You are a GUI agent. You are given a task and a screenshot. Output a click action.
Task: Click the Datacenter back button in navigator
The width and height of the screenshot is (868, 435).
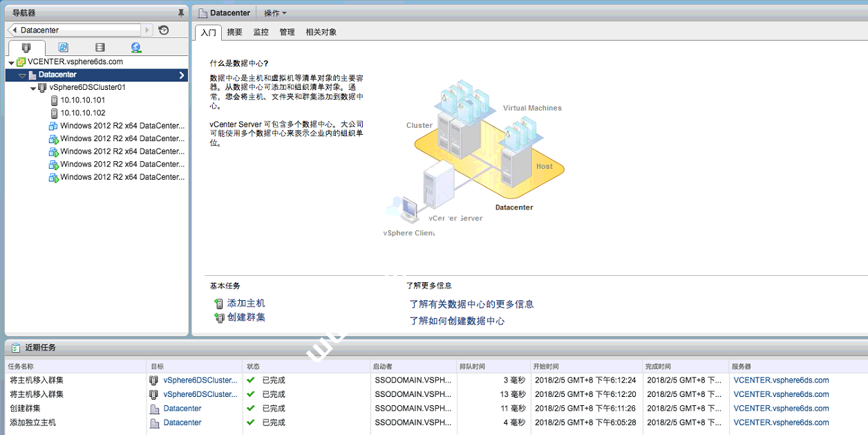15,30
